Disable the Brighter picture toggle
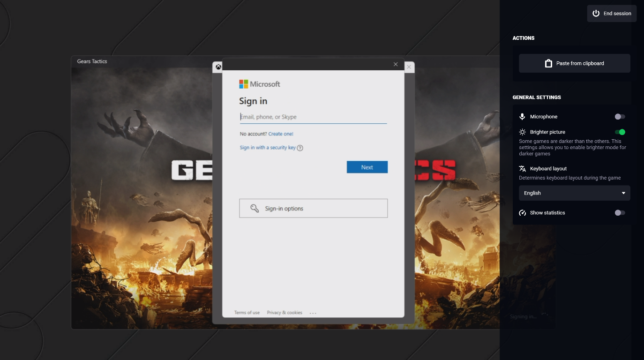The image size is (644, 360). coord(620,132)
